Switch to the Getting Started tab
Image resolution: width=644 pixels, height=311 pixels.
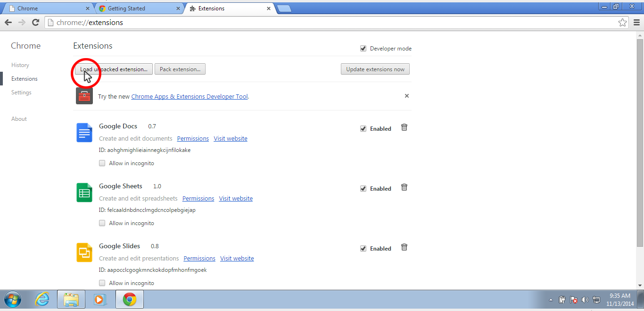click(x=139, y=8)
